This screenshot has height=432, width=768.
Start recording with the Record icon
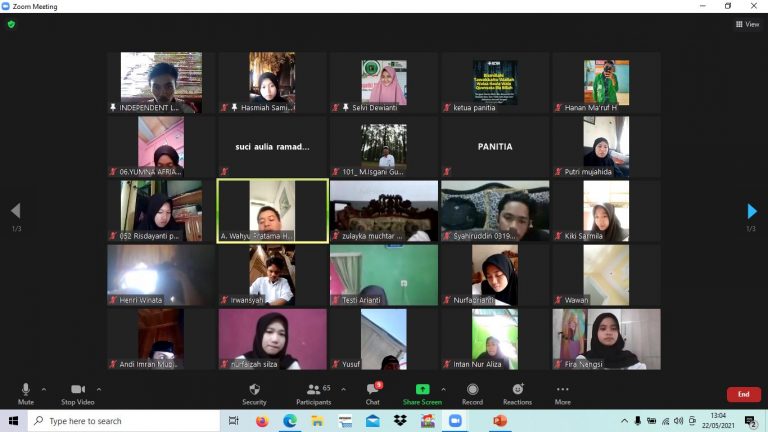coord(472,389)
